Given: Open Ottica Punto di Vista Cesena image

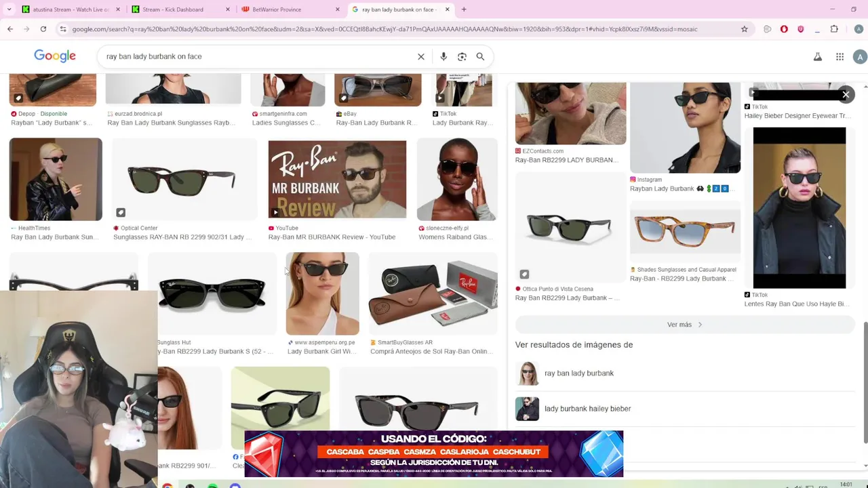Looking at the screenshot, I should [x=570, y=228].
